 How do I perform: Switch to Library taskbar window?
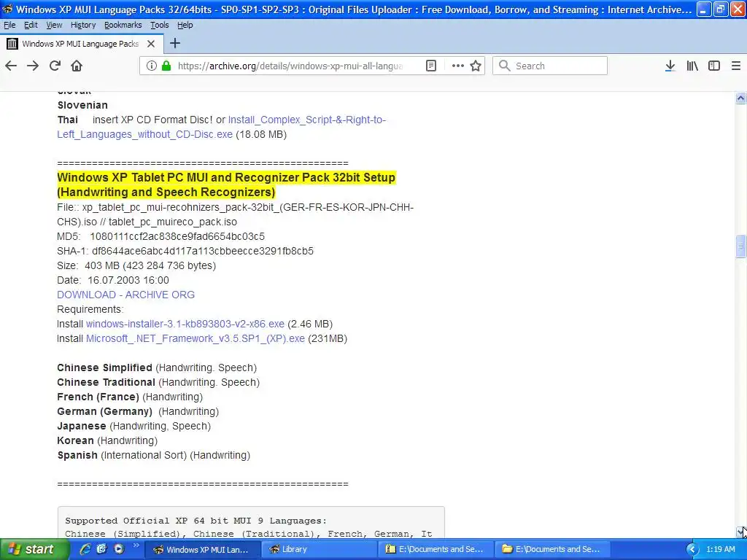pos(318,549)
